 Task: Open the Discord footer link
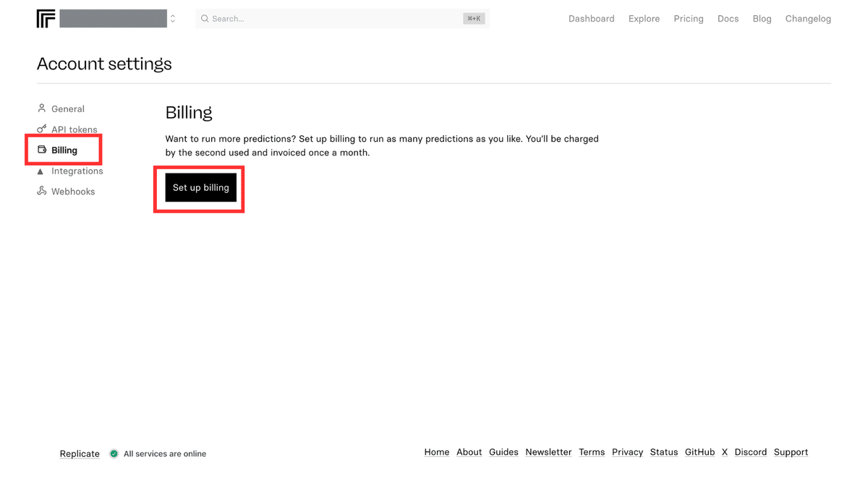pyautogui.click(x=751, y=452)
